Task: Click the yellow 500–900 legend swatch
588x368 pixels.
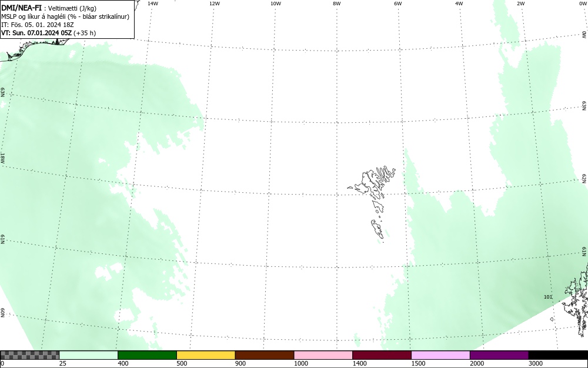Action: [206, 355]
